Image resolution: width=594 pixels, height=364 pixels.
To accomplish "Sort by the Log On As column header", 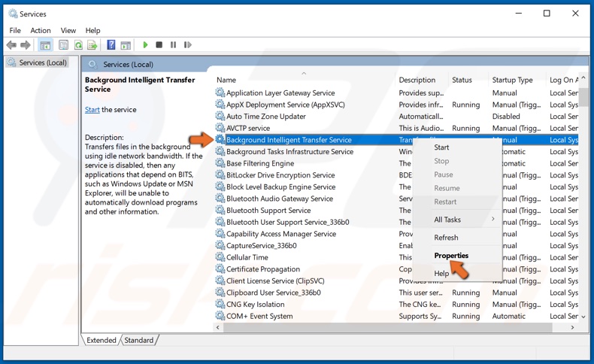I will pyautogui.click(x=562, y=80).
